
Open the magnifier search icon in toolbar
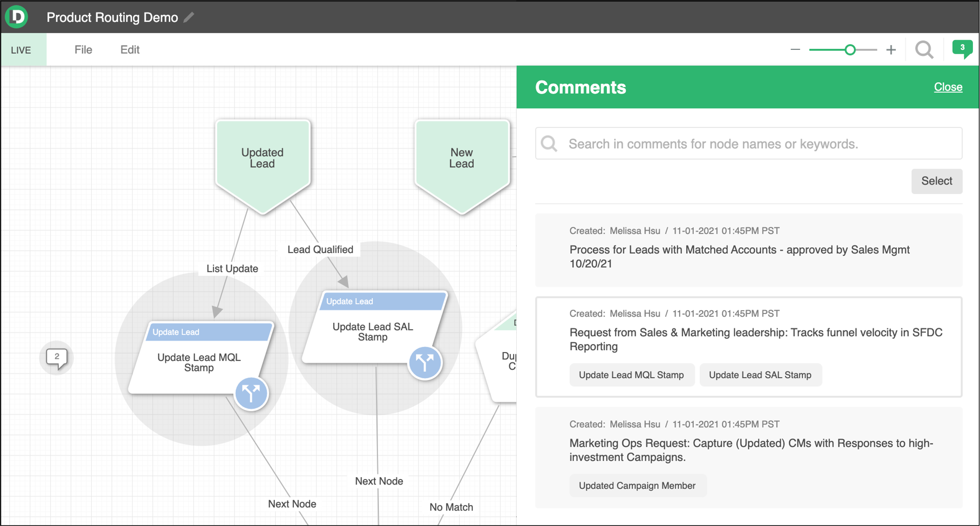click(x=924, y=50)
